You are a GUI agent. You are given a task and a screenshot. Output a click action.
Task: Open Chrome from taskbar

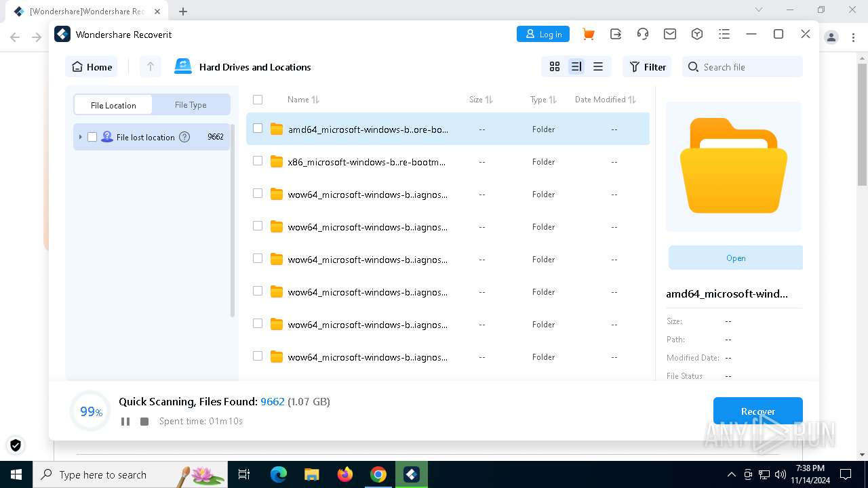(378, 474)
